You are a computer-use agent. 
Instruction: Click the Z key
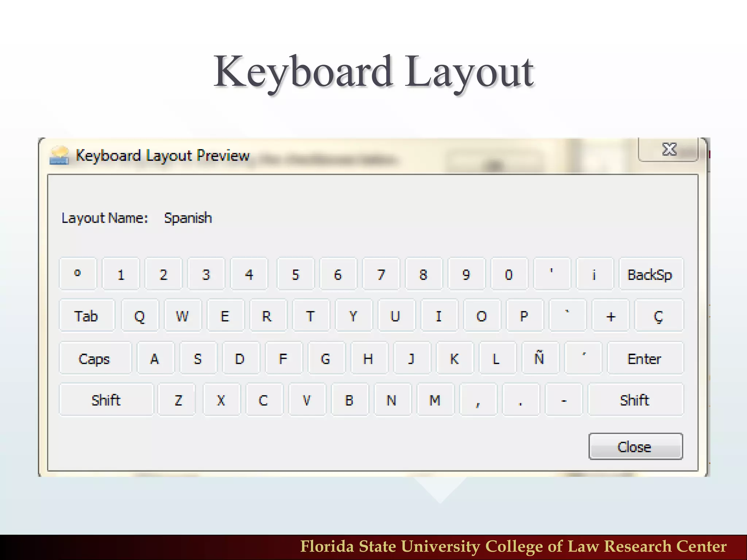(177, 400)
